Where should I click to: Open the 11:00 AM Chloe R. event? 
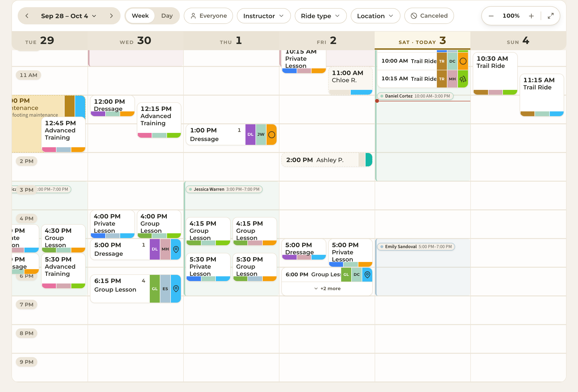[350, 81]
